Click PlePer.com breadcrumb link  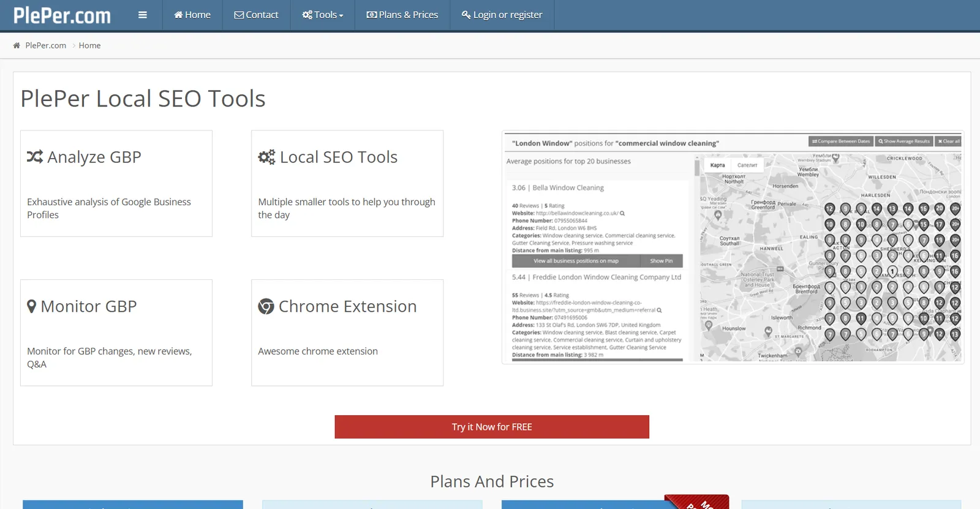(46, 45)
